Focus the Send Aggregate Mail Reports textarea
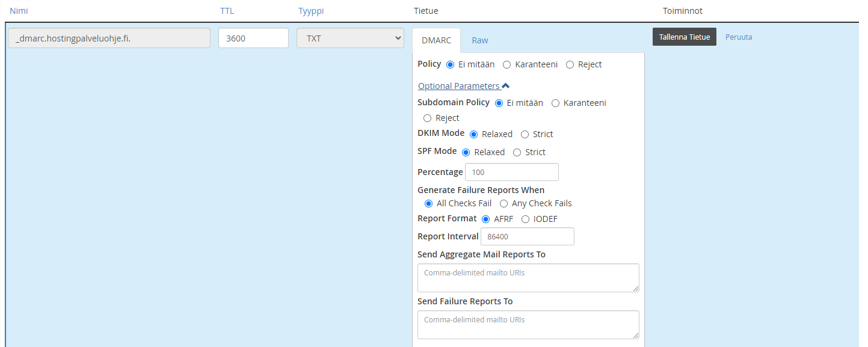Screen dimensions: 868x347 coord(528,278)
